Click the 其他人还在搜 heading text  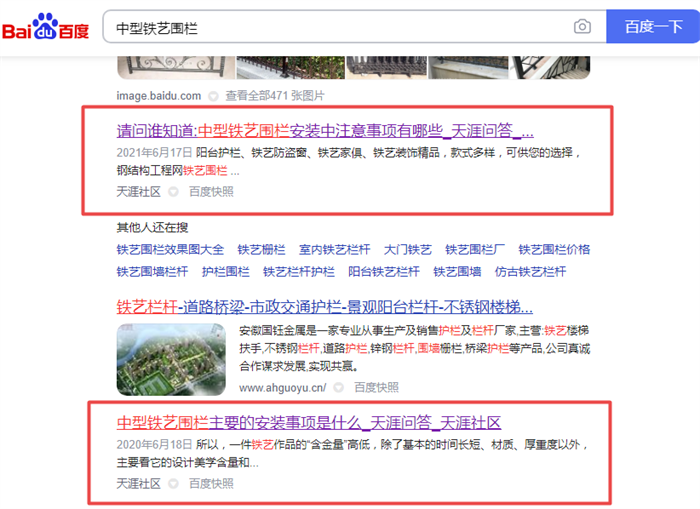click(152, 228)
